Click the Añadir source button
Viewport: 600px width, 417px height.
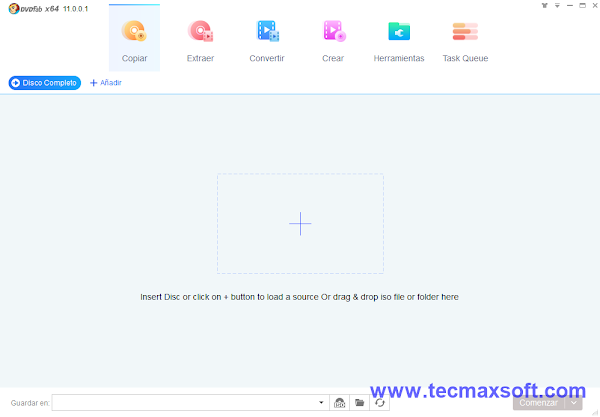[x=106, y=83]
